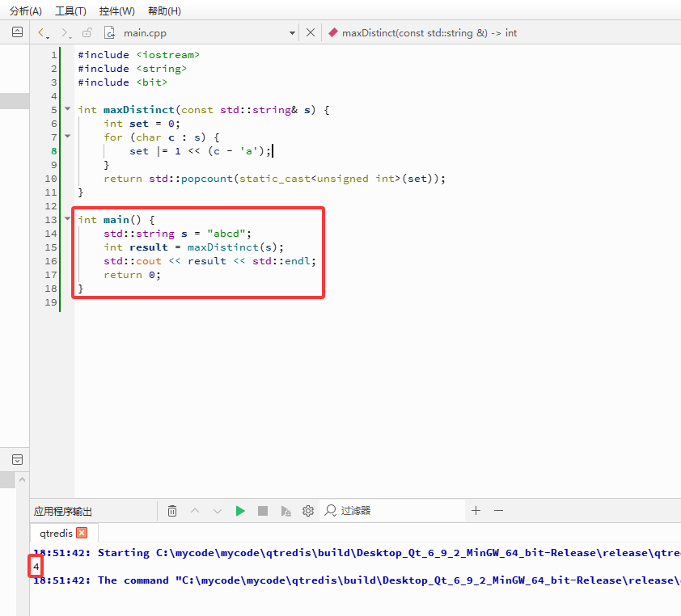
Task: Click the main.cpp file type icon
Action: coord(109,32)
